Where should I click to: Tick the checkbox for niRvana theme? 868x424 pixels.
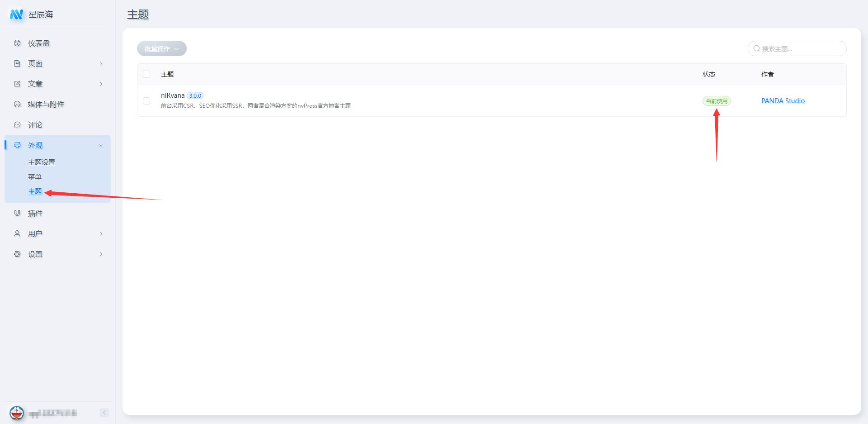tap(146, 100)
